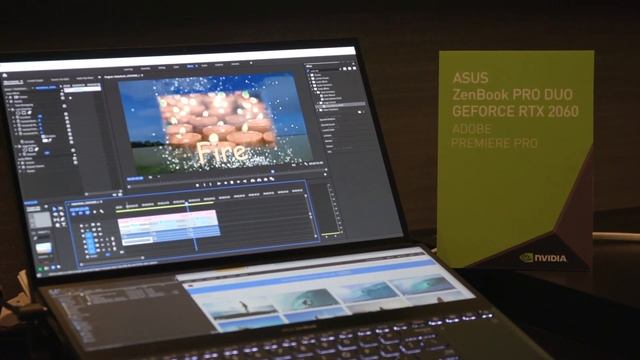Switch to the Color workspace

[x=176, y=67]
